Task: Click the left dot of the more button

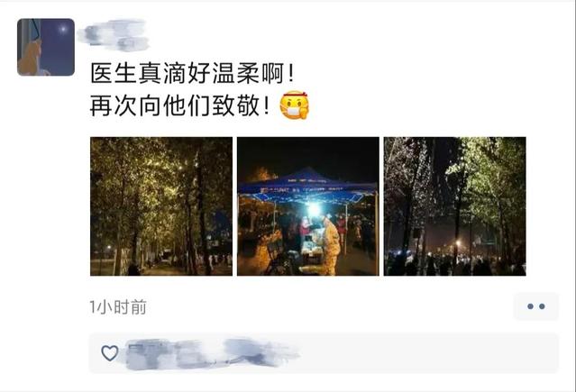Action: click(x=530, y=306)
